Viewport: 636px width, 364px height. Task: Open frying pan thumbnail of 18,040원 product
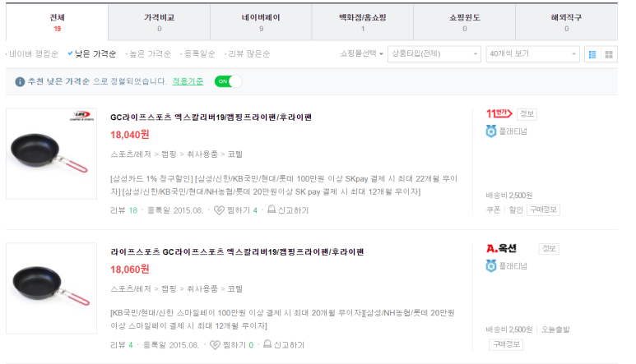[52, 154]
